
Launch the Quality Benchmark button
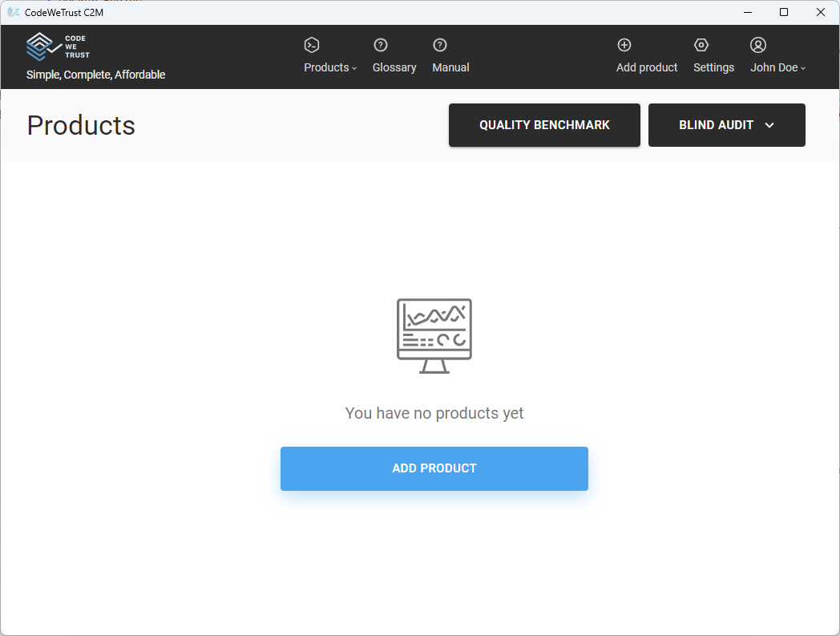[544, 125]
